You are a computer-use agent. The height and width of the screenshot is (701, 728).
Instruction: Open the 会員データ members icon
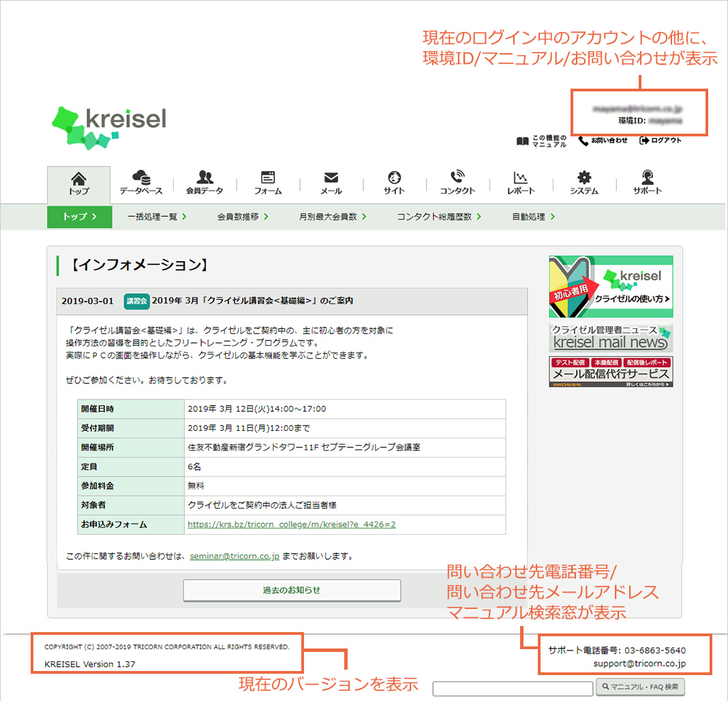pos(204,183)
